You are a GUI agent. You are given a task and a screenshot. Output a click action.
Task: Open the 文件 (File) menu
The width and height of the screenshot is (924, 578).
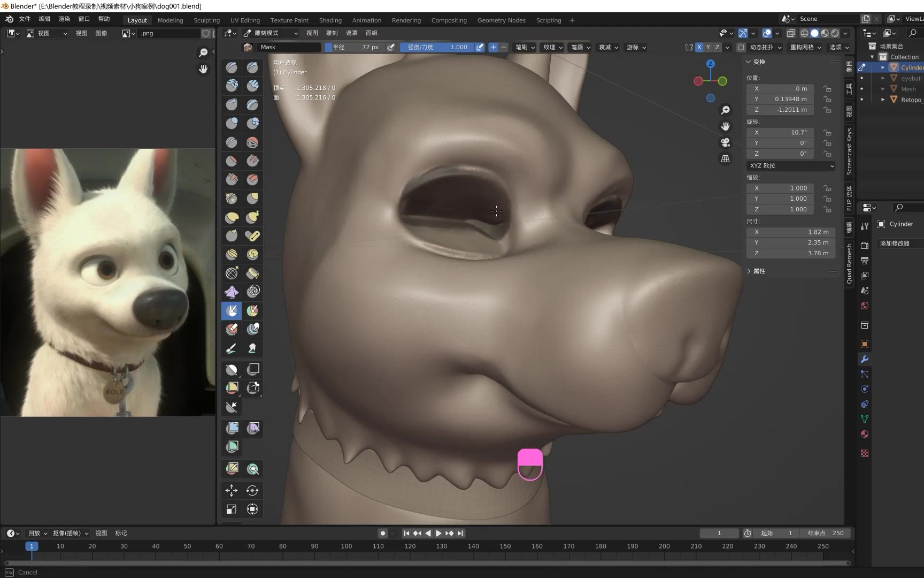(25, 19)
